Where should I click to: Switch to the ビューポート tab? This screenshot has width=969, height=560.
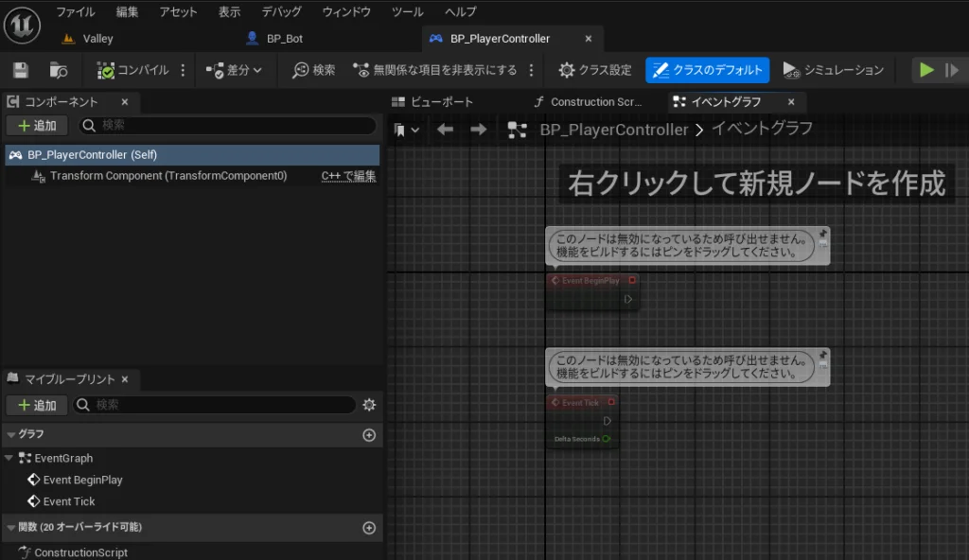433,102
